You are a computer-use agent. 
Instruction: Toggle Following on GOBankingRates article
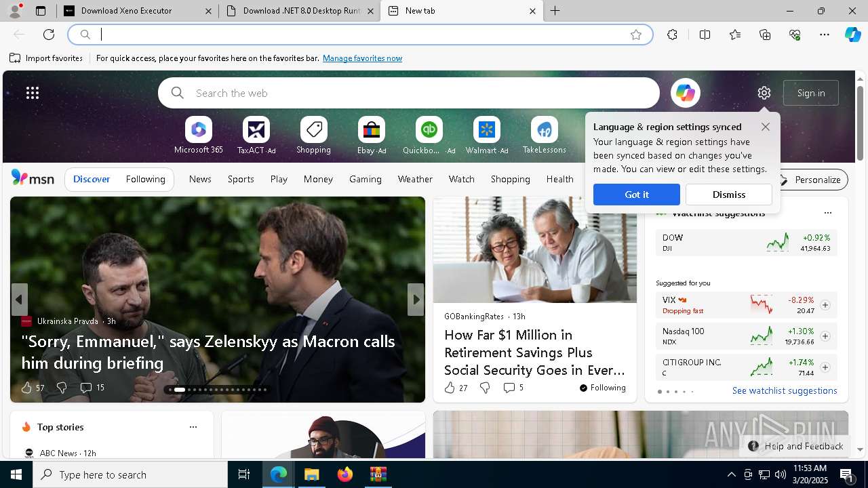coord(602,388)
